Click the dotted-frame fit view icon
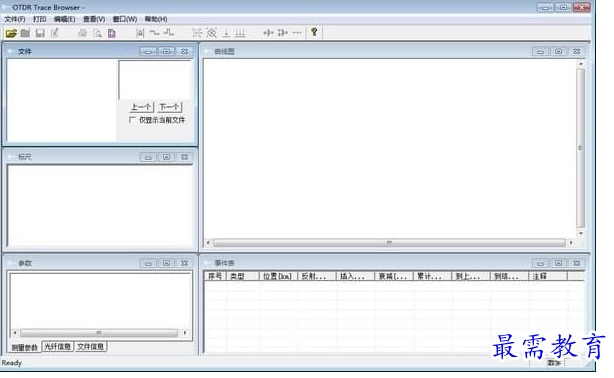Image resolution: width=614 pixels, height=378 pixels. tap(197, 33)
